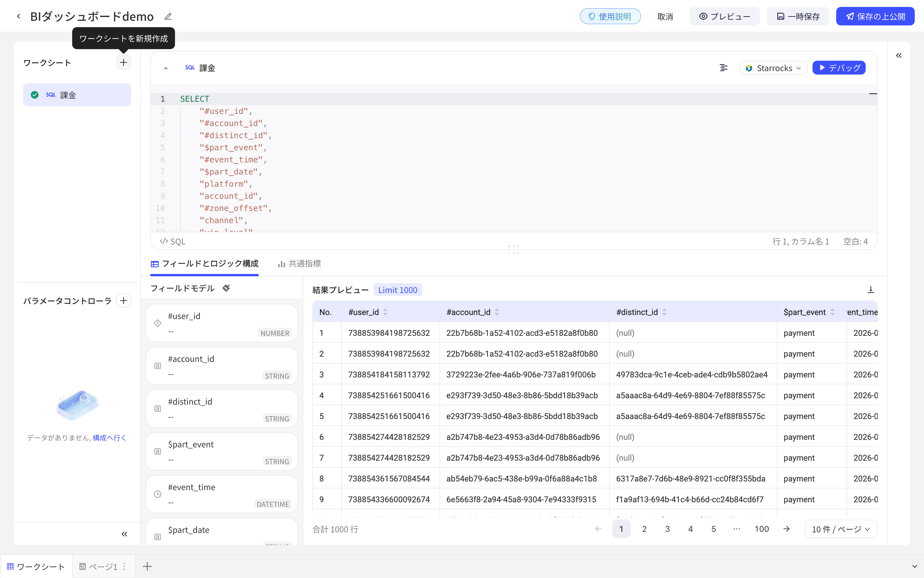Collapse right panel with double-chevron icon
Image resolution: width=924 pixels, height=578 pixels.
coord(899,56)
